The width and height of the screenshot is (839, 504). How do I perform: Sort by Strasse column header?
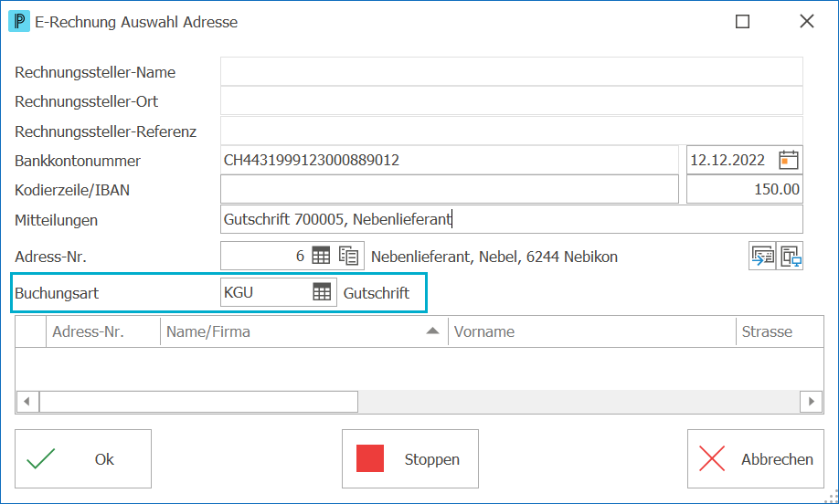(780, 332)
